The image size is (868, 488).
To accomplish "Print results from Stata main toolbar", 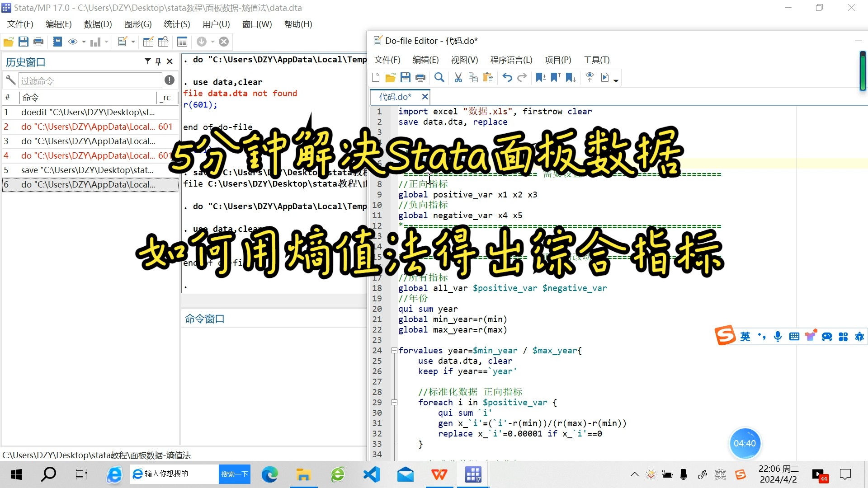I will pos(38,42).
